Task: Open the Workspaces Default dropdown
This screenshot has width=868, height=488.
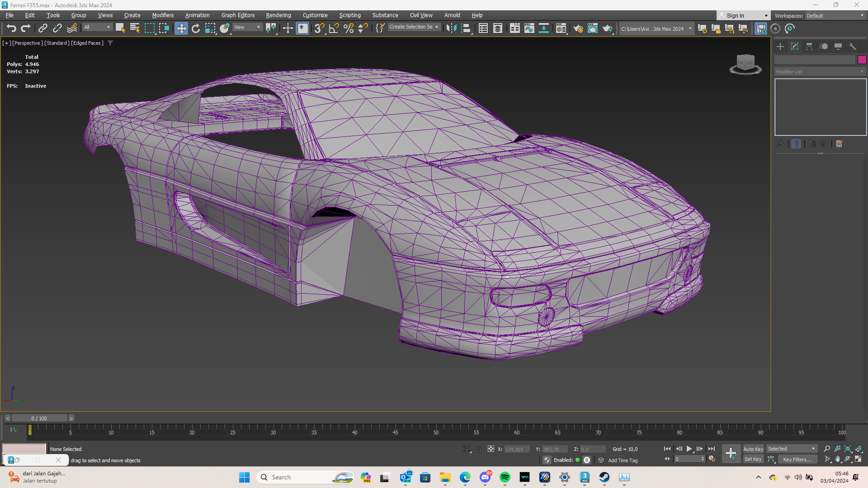Action: pyautogui.click(x=835, y=15)
